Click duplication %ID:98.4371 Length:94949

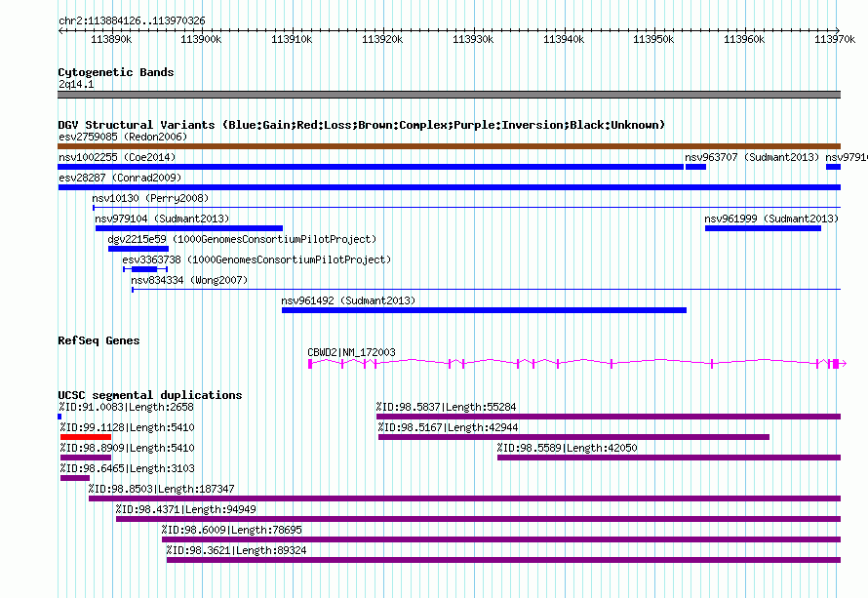(x=478, y=519)
